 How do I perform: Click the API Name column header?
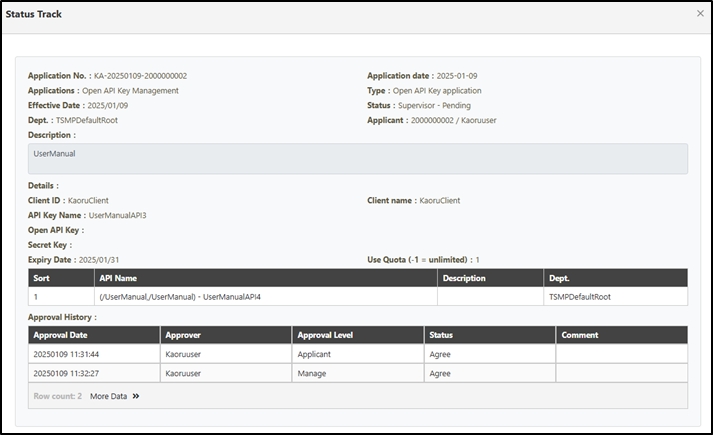[118, 278]
